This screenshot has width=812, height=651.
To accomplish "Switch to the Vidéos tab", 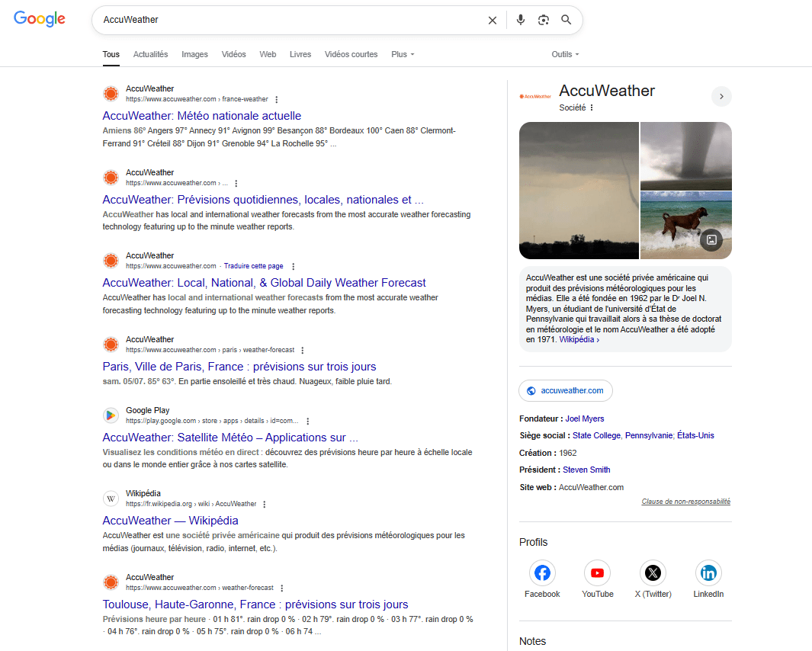I will [x=233, y=54].
